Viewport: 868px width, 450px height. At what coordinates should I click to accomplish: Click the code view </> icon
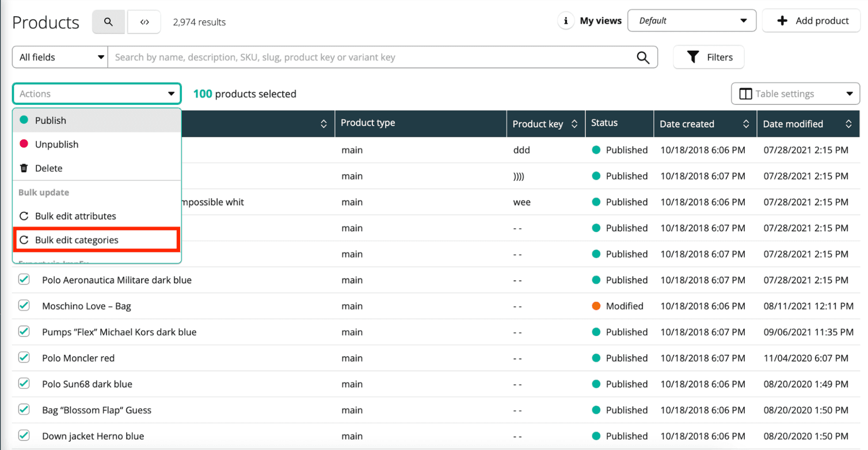click(144, 21)
